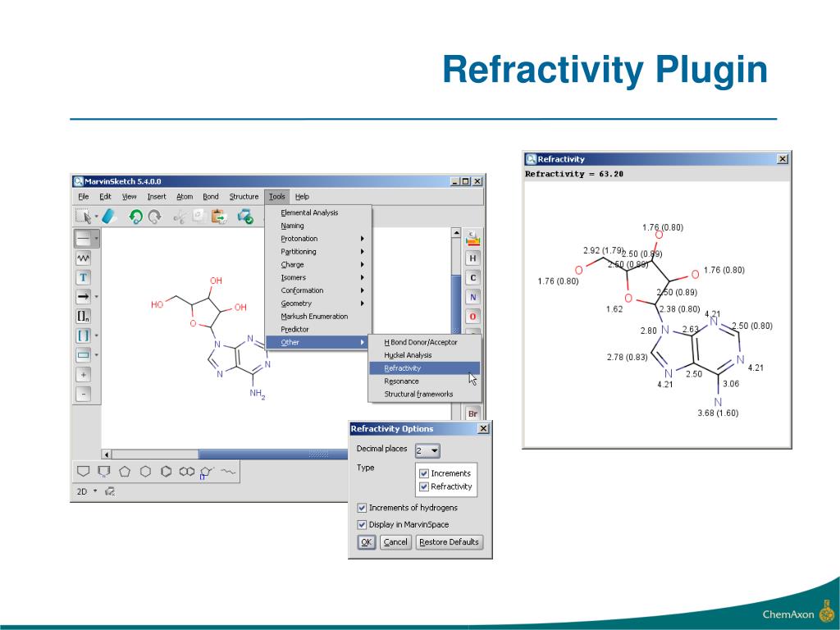Choose Elemental Analysis from Tools menu

[318, 212]
